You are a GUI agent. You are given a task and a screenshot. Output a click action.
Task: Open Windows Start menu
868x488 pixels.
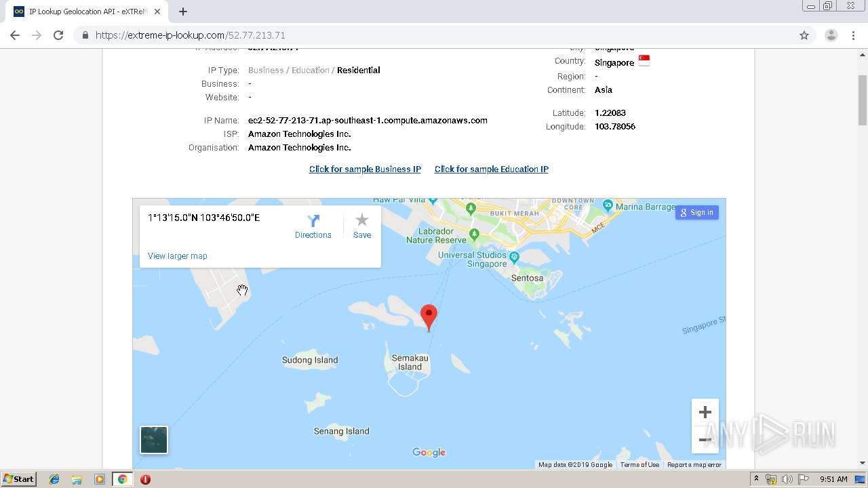19,479
